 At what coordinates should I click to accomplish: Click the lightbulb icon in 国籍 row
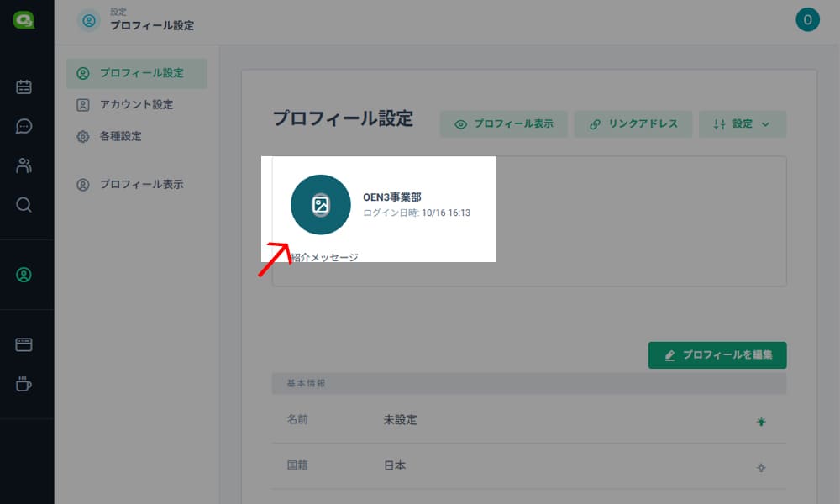(x=761, y=467)
